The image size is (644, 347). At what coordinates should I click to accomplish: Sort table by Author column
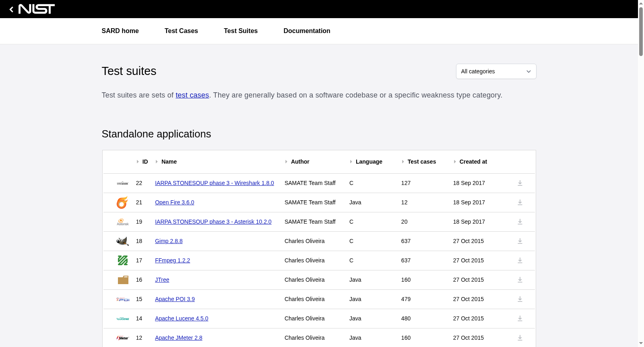point(297,162)
